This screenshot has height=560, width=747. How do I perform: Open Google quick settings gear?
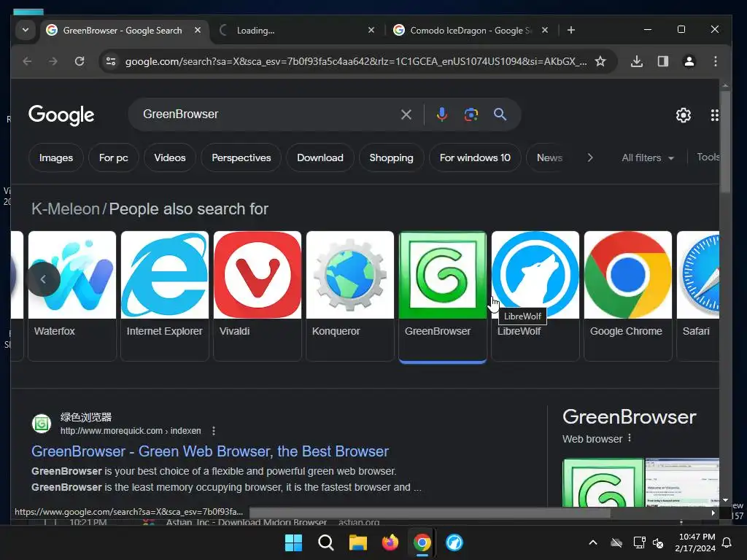click(x=683, y=114)
